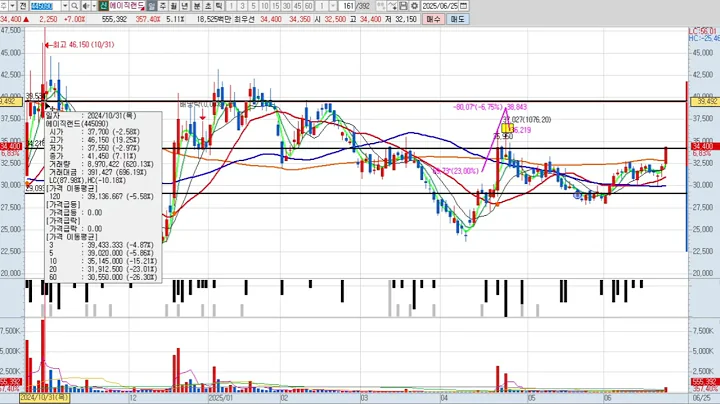Click the stock code input field 445090

point(46,6)
